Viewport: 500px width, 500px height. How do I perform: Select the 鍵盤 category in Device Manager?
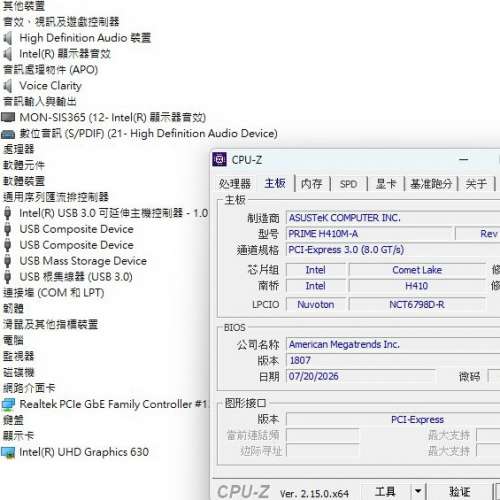coord(13,420)
